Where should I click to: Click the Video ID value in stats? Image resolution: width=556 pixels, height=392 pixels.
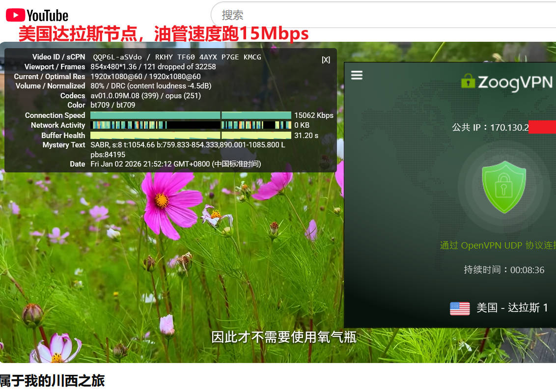[x=116, y=57]
